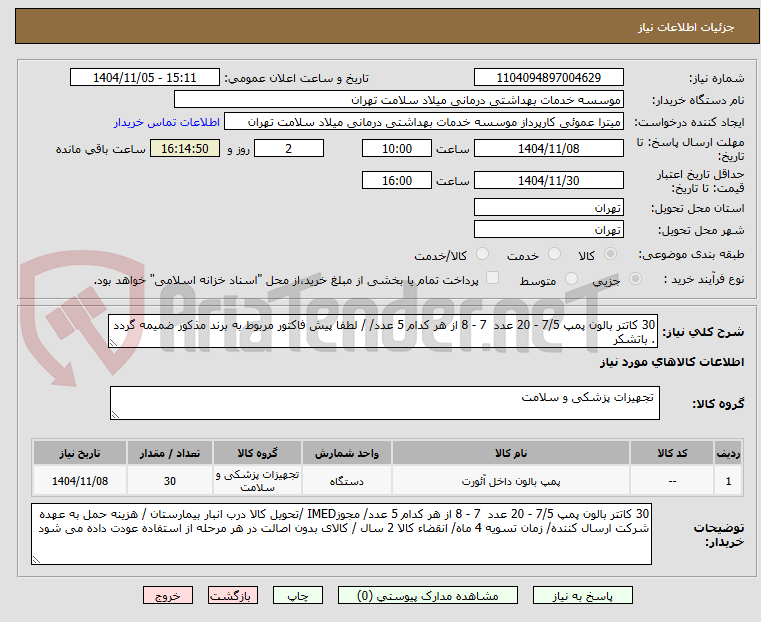Viewport: 761px width, 622px height.
Task: Click the شماره نیاز number field
Action: [548, 78]
